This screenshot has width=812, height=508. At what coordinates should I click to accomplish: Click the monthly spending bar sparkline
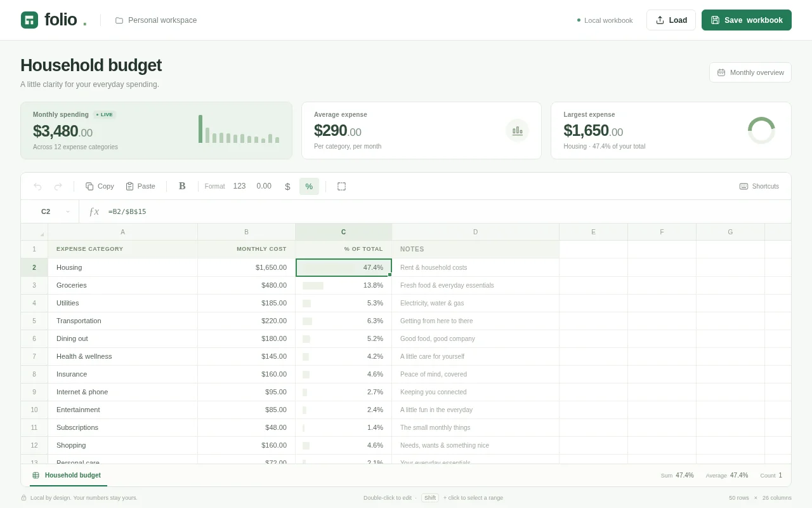[239, 129]
